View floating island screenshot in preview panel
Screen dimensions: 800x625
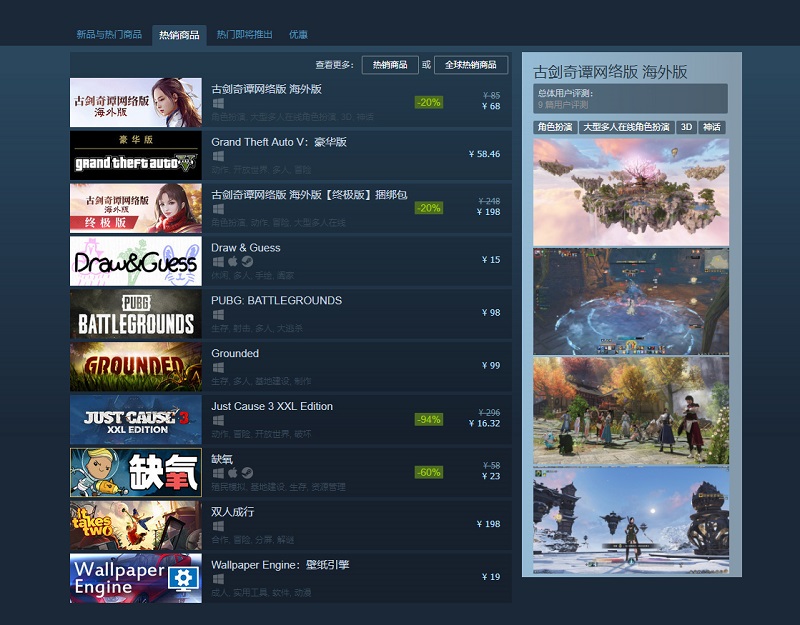pyautogui.click(x=631, y=192)
